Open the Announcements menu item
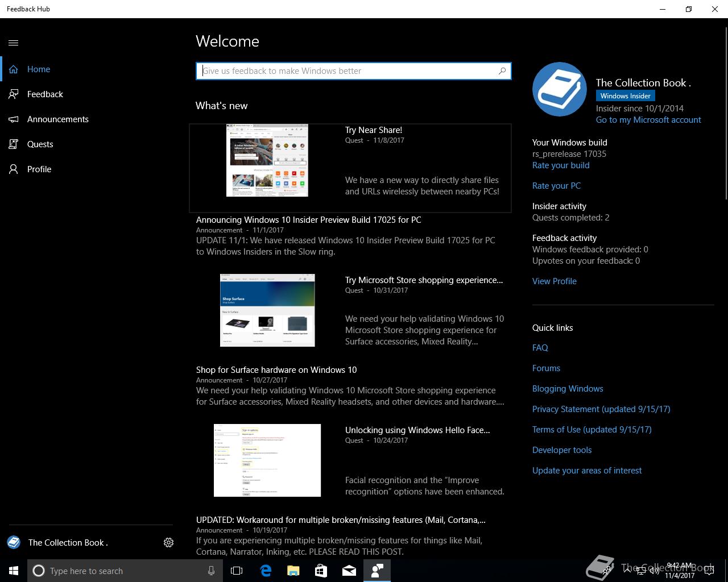728x582 pixels. click(x=58, y=119)
